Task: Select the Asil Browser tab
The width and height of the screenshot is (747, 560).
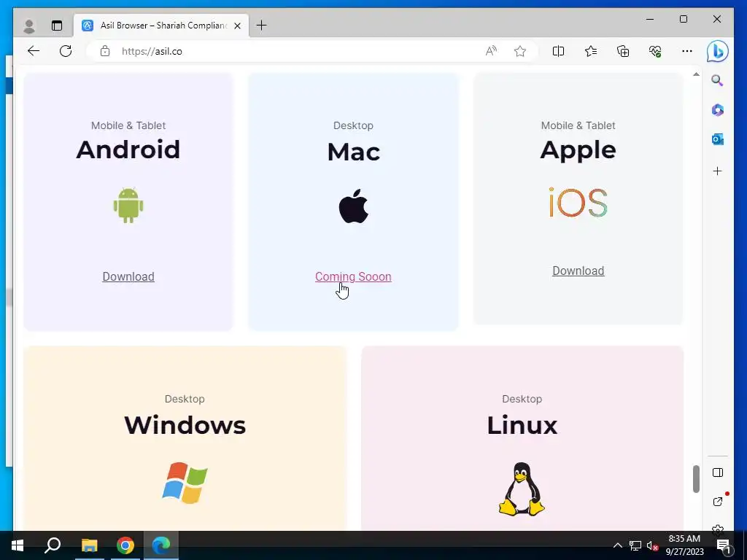Action: pos(160,26)
